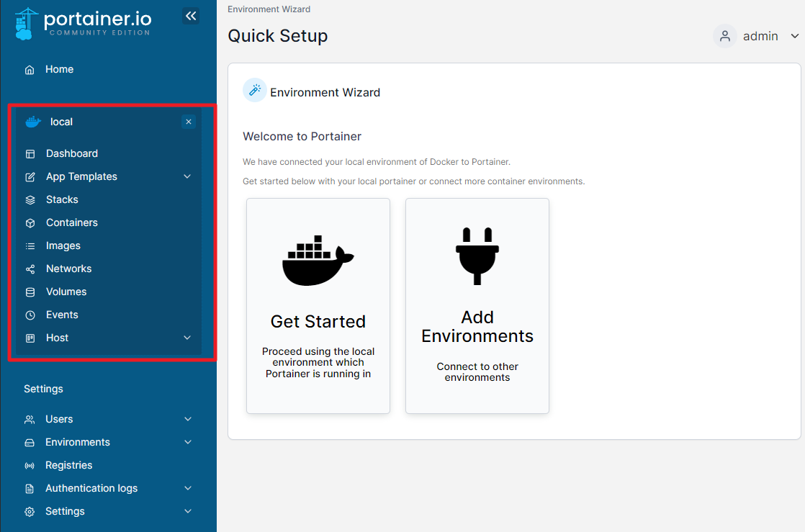805x532 pixels.
Task: Click the Settings gear icon
Action: (x=30, y=512)
